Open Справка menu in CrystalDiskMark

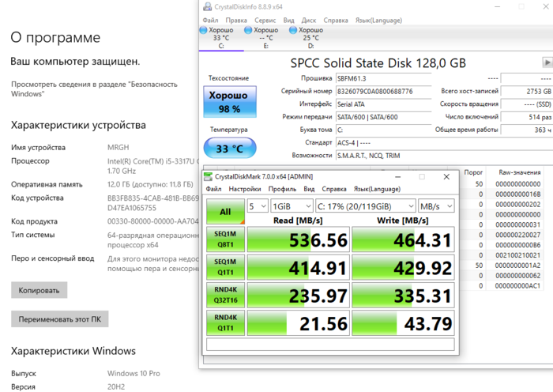pos(334,189)
